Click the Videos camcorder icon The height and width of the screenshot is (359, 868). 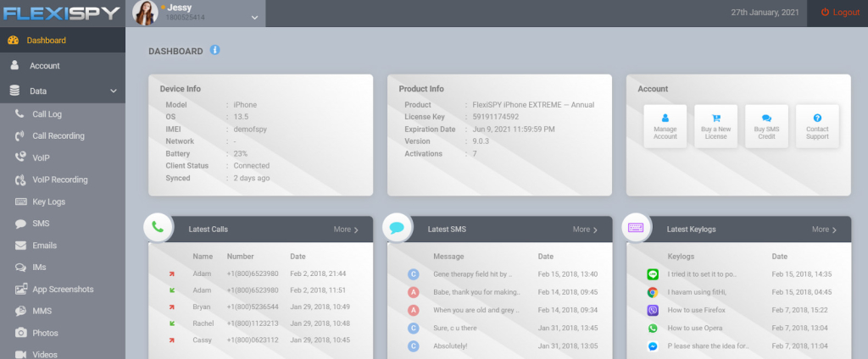(x=20, y=355)
